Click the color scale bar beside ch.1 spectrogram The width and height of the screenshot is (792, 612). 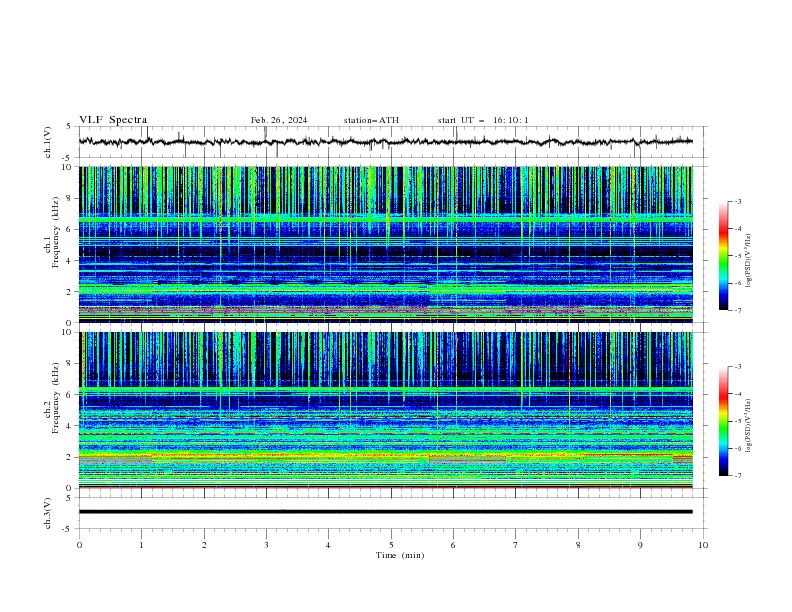click(723, 256)
